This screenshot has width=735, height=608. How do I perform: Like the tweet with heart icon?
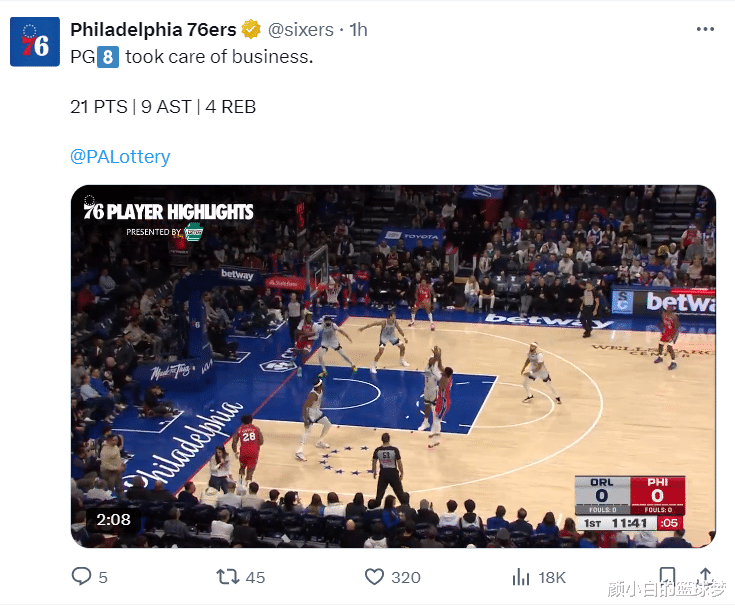tap(374, 577)
